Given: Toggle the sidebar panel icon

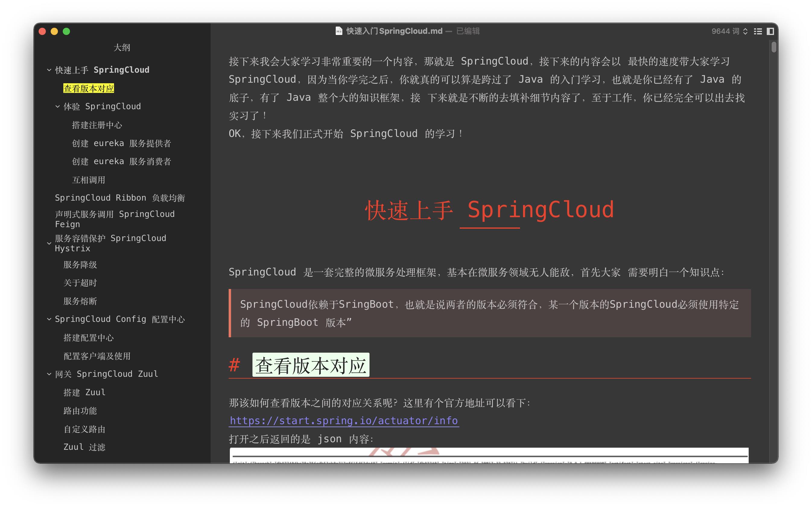Looking at the screenshot, I should coord(770,31).
